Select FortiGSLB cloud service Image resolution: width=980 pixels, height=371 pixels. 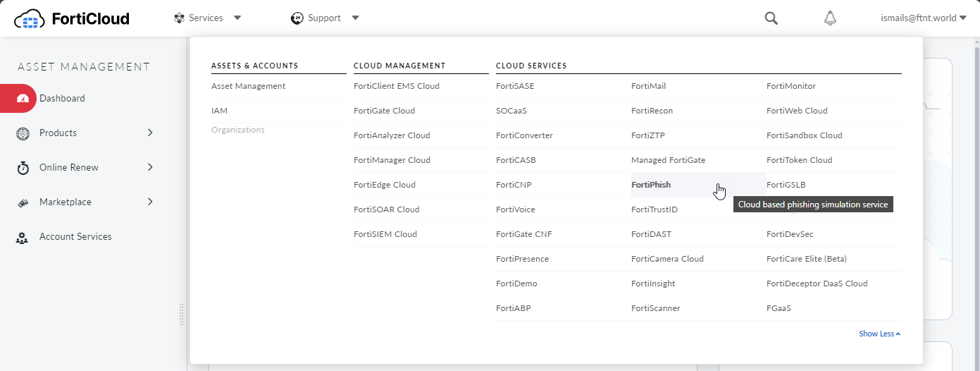point(786,185)
